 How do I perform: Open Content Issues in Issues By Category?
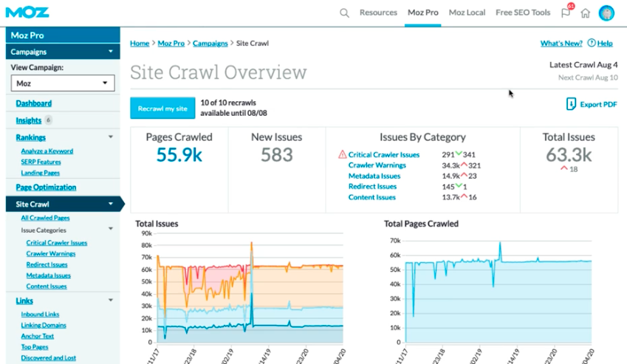372,197
